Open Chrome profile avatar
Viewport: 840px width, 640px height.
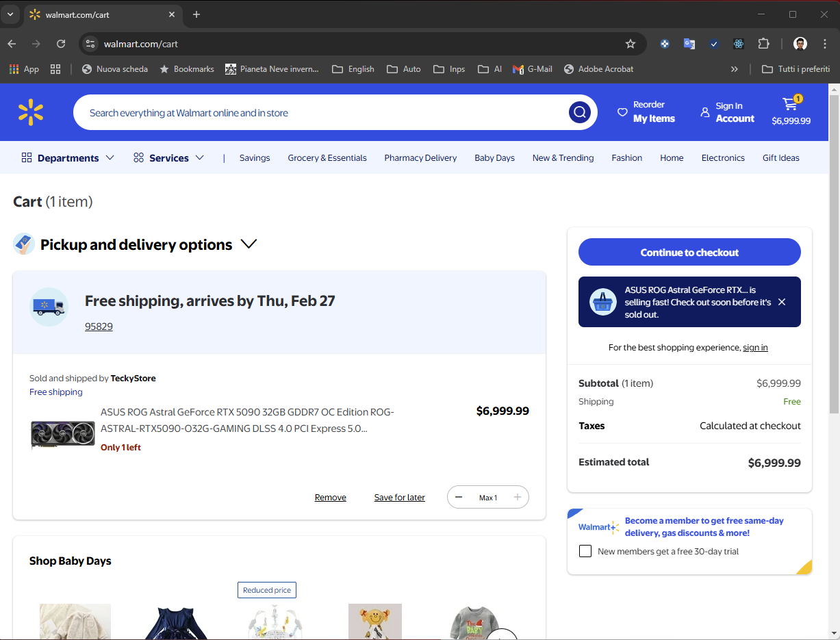(x=800, y=44)
